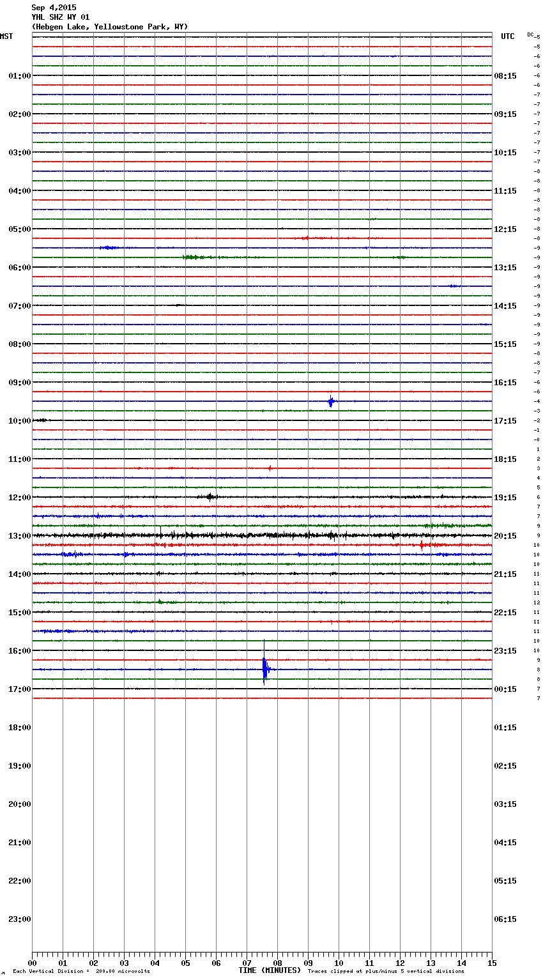Click the small red spike on the 11:15 trace
This screenshot has height=980, width=543.
270,468
